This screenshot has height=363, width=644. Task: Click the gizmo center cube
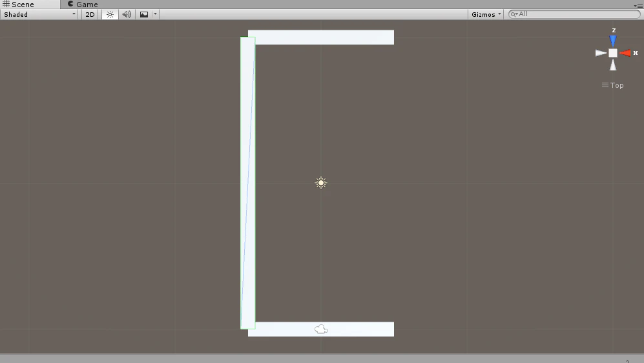click(x=613, y=53)
